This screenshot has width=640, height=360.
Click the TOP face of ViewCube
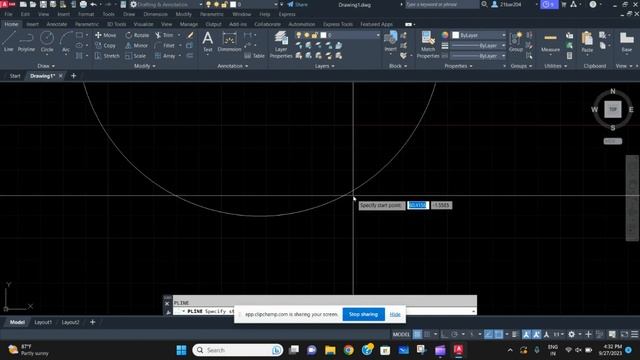pyautogui.click(x=613, y=109)
